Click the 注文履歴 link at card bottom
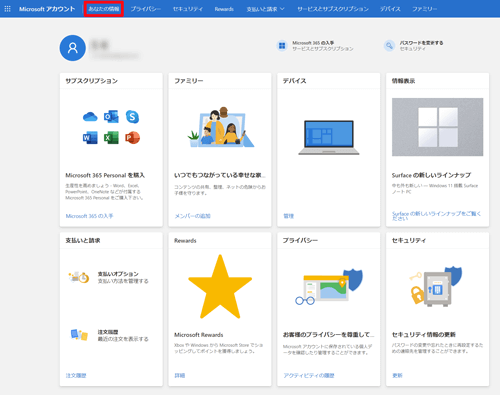Screen dimensions: 500x395 pyautogui.click(x=76, y=375)
